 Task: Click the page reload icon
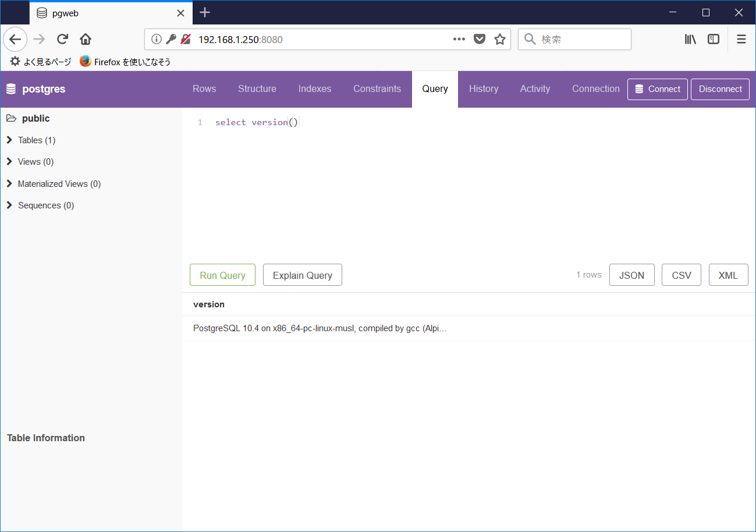pyautogui.click(x=62, y=39)
